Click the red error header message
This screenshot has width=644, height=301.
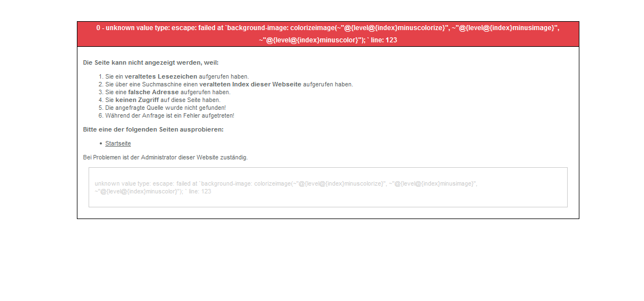[x=328, y=34]
